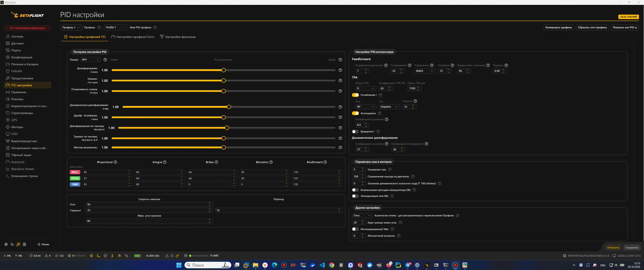Expand the Режим TPA dropdown
The image size is (644, 270).
[x=365, y=88]
